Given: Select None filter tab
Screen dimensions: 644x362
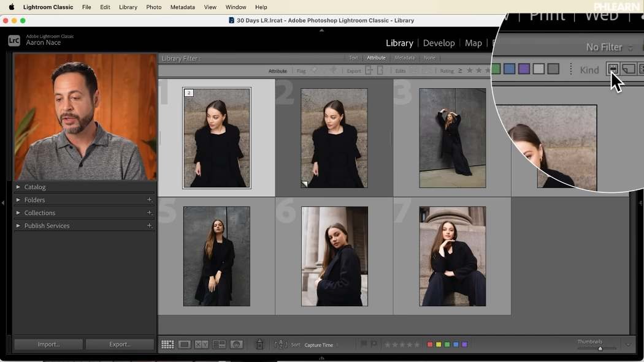Looking at the screenshot, I should 429,58.
